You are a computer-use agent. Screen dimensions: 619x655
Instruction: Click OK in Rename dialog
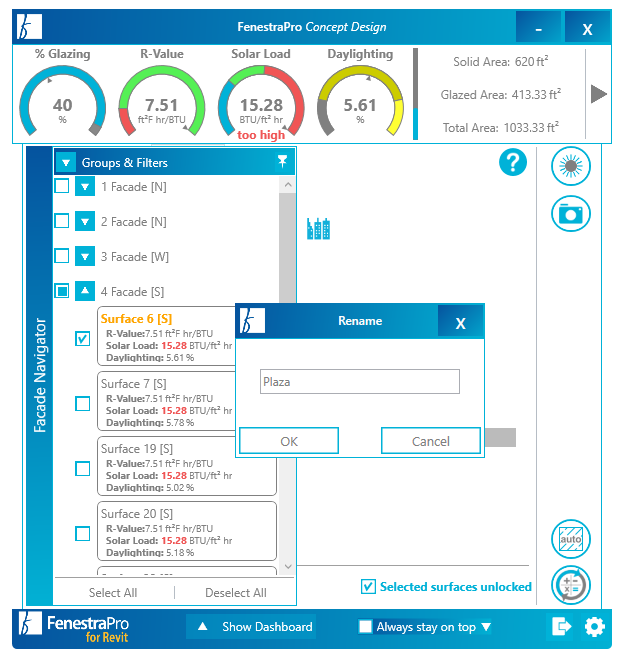289,441
